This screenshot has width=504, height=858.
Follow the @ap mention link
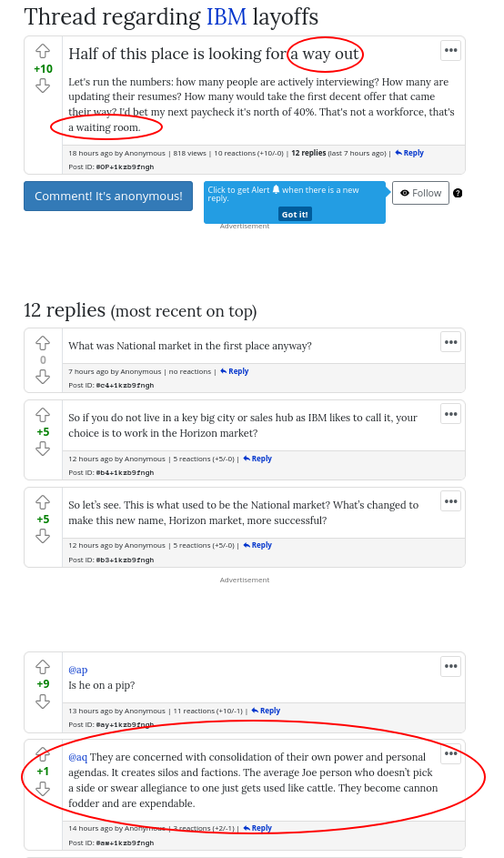77,670
